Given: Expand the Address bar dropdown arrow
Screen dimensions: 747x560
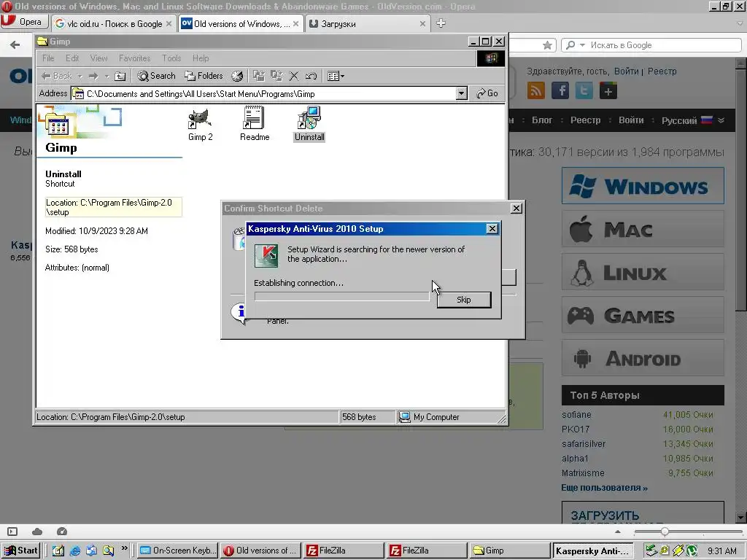Looking at the screenshot, I should pyautogui.click(x=462, y=94).
